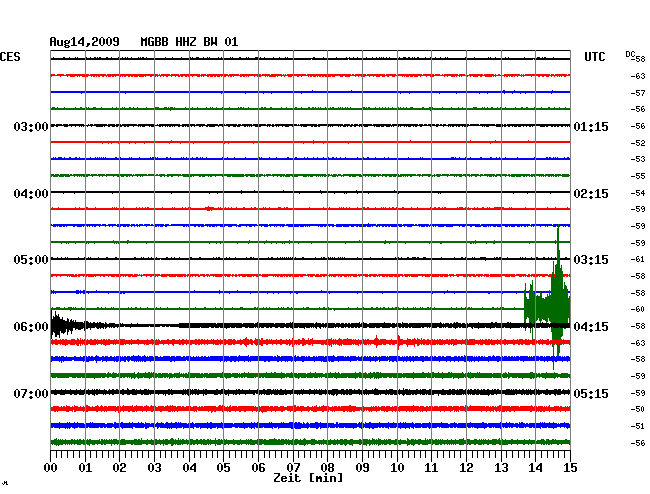The width and height of the screenshot is (650, 494).
Task: Select the 04:00 local time label
Action: [31, 194]
